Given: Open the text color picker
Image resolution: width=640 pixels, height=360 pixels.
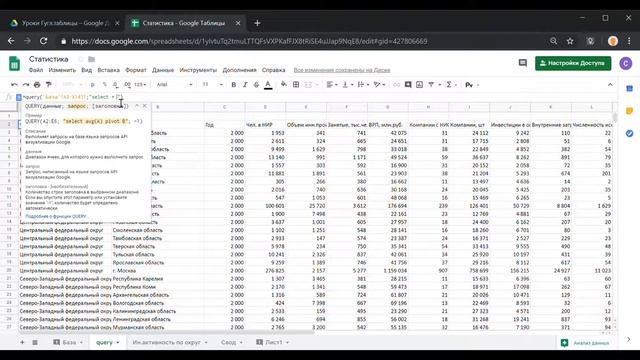Looking at the screenshot, I should click(x=268, y=85).
